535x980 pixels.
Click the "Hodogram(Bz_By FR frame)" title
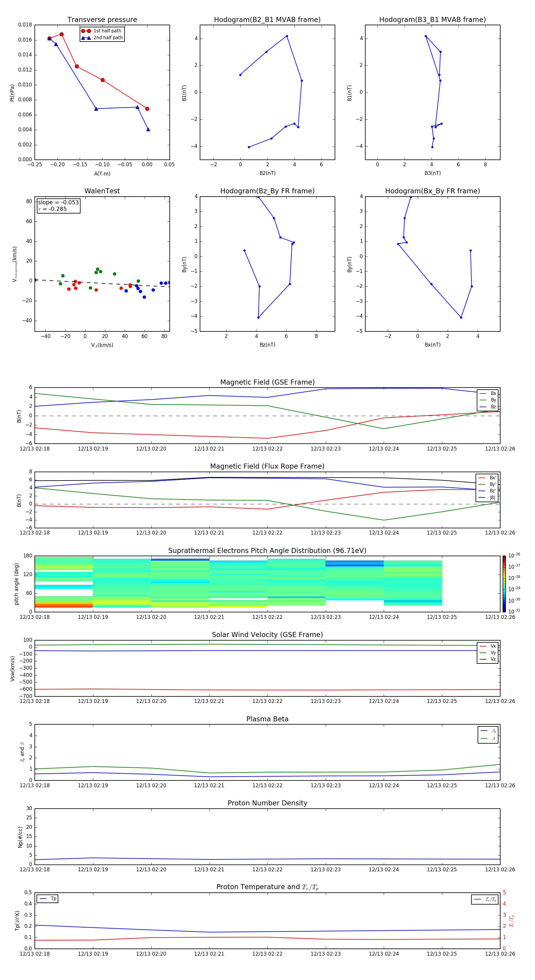267,191
